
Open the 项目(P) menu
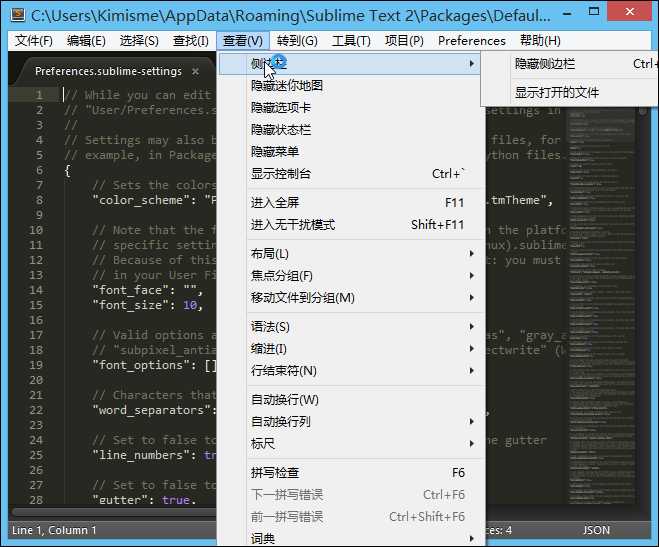(404, 41)
